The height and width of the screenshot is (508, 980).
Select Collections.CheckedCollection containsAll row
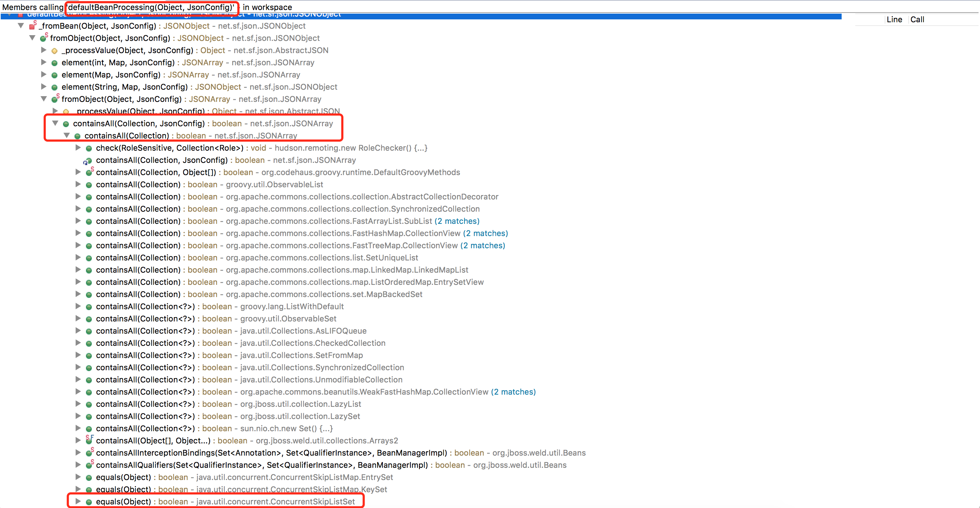(x=241, y=343)
